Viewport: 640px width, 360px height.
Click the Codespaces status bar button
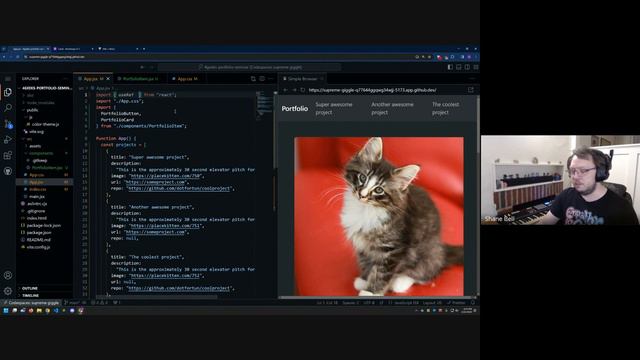pyautogui.click(x=31, y=303)
